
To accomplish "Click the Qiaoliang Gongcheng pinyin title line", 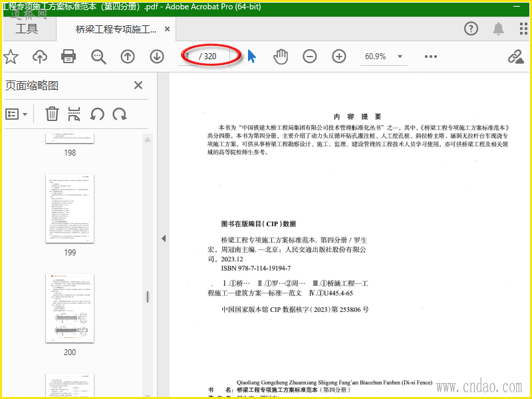I will point(334,383).
